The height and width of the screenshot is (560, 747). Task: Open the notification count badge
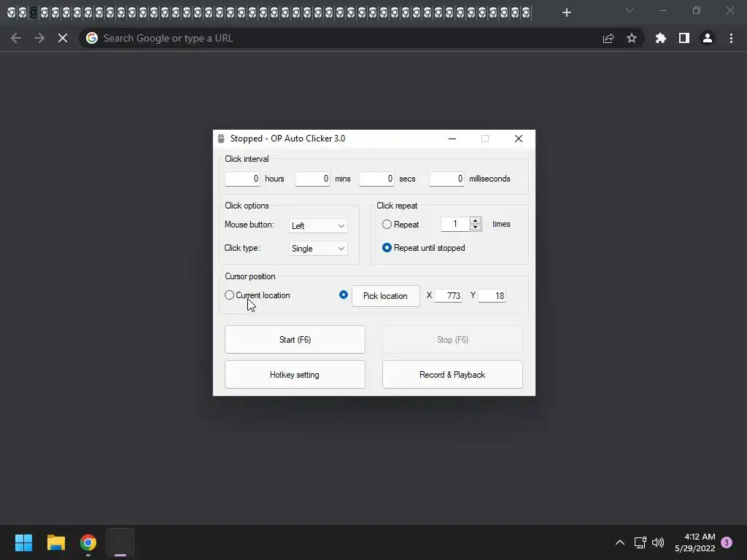727,542
